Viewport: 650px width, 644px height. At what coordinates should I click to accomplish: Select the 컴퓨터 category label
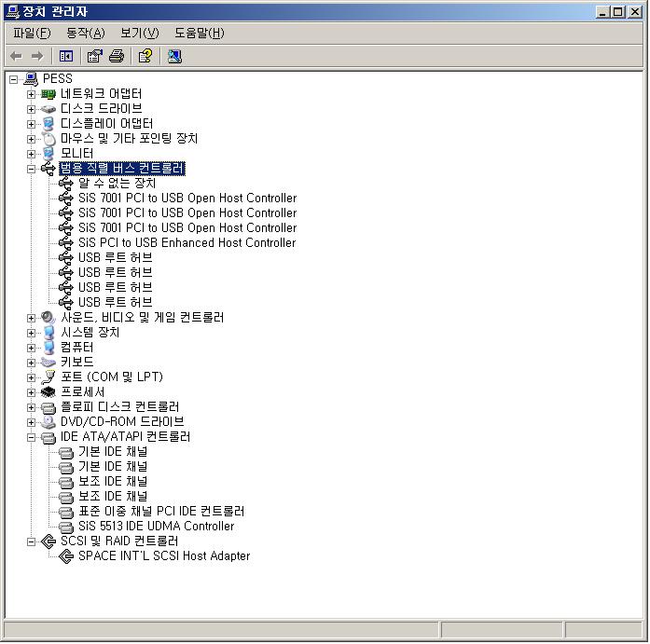pyautogui.click(x=77, y=348)
